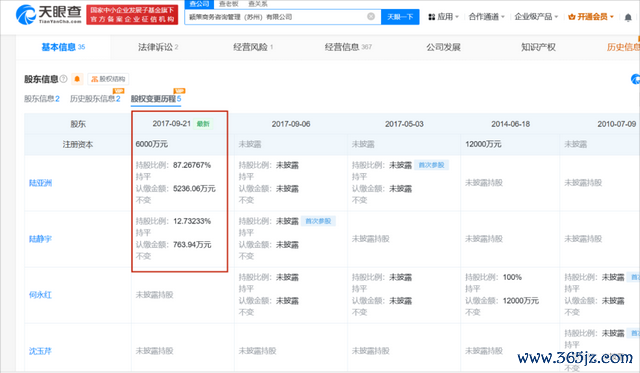640x373 pixels.
Task: Click the Tianyancha logo
Action: coord(49,14)
